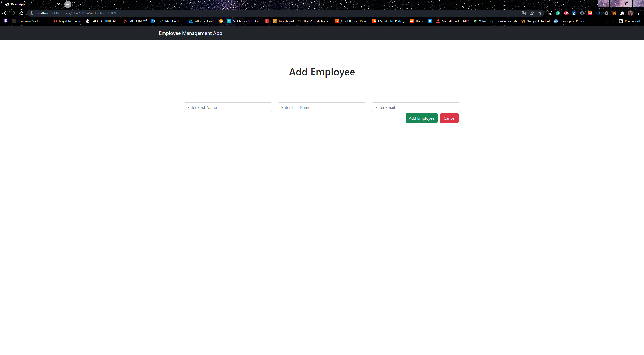Open the MetaMask extension
The image size is (644, 355).
coord(614,13)
